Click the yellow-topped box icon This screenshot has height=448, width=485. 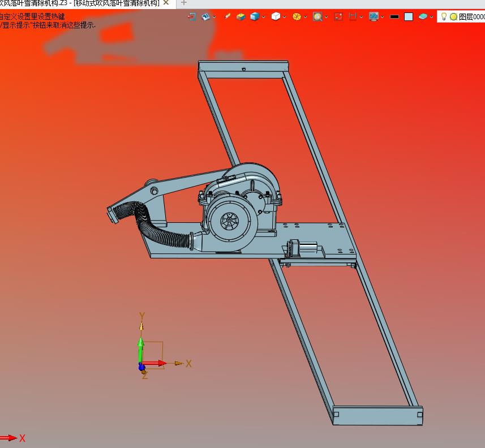[x=241, y=17]
